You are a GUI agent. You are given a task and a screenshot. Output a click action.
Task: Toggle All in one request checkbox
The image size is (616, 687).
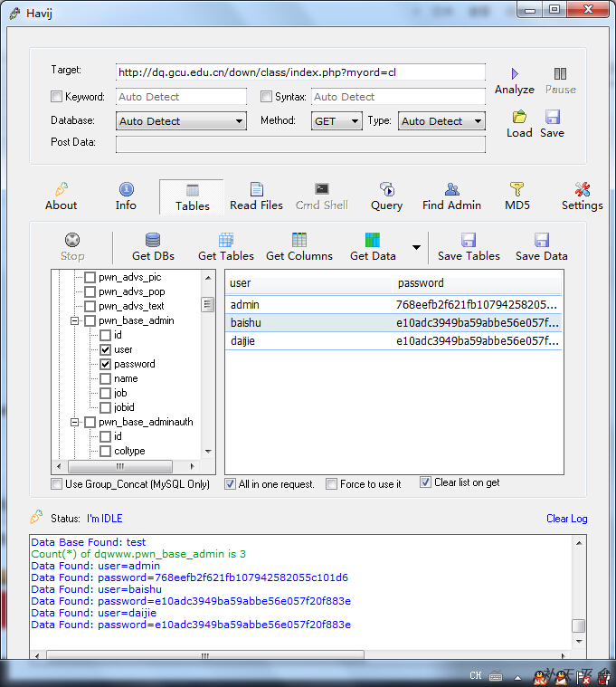tap(230, 483)
